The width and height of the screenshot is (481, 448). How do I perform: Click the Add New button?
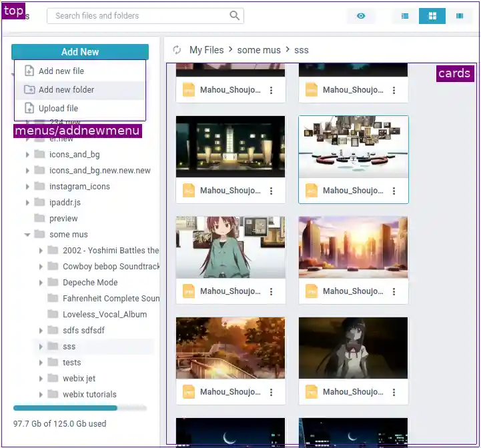click(80, 52)
